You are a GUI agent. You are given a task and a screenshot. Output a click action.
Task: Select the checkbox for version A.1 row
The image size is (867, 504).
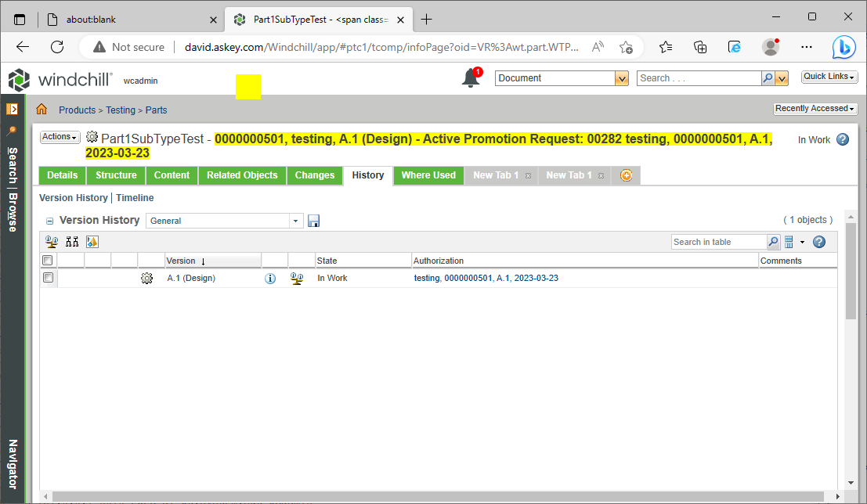47,278
